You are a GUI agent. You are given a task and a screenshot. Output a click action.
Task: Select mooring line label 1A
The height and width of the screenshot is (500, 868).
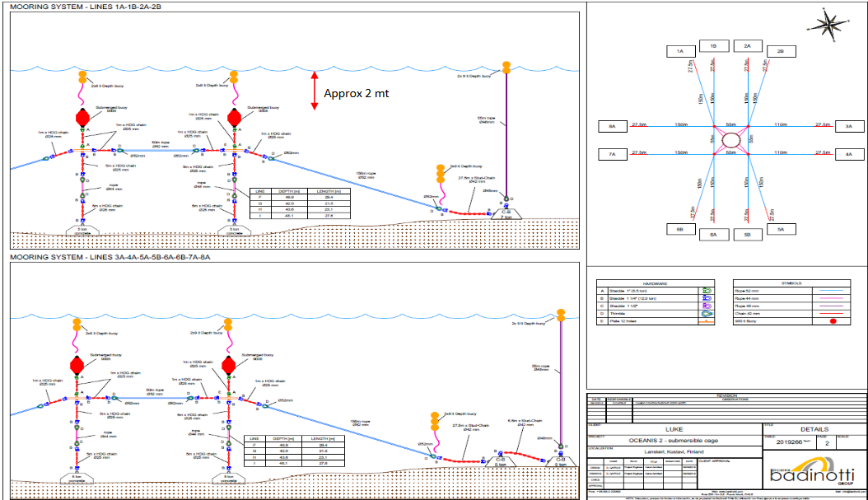(681, 51)
